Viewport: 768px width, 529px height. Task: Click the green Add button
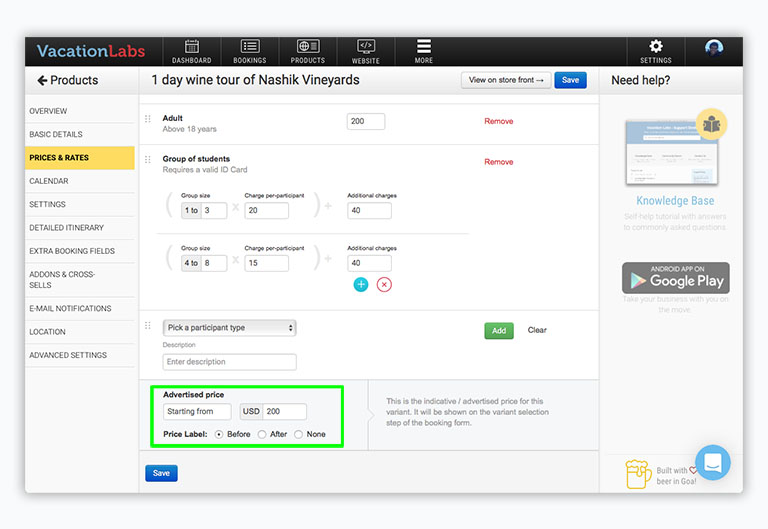click(x=499, y=330)
